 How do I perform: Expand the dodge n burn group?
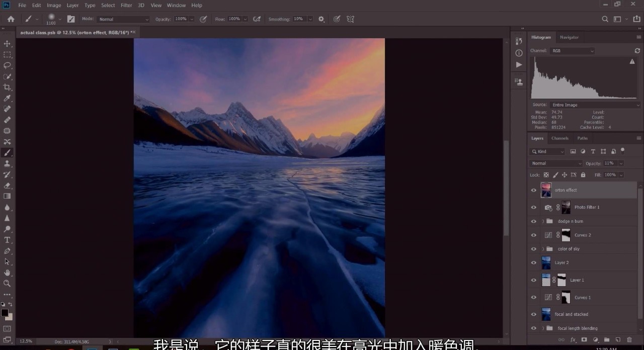[543, 221]
